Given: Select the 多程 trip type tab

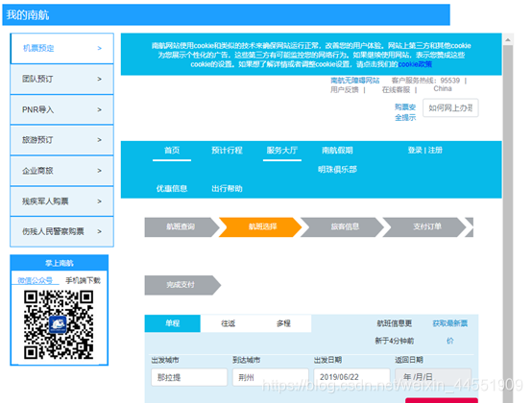Looking at the screenshot, I should [283, 323].
